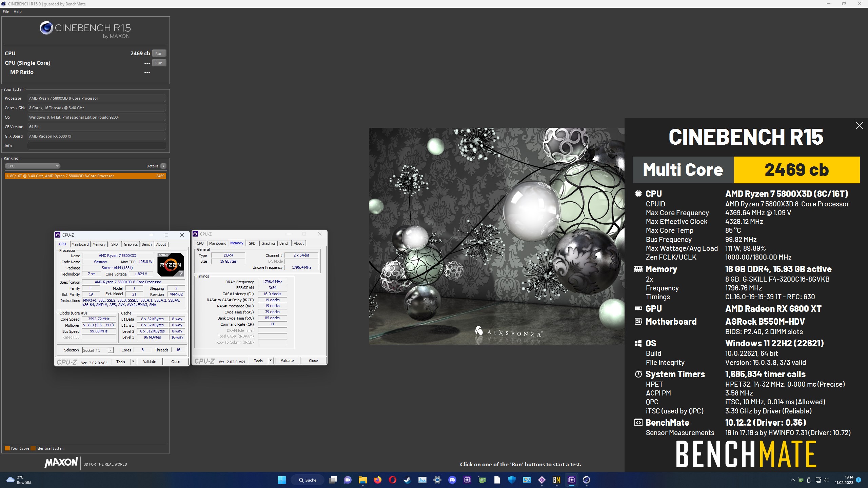Open the green graphics card taskbar icon
This screenshot has height=488, width=868.
point(482,480)
